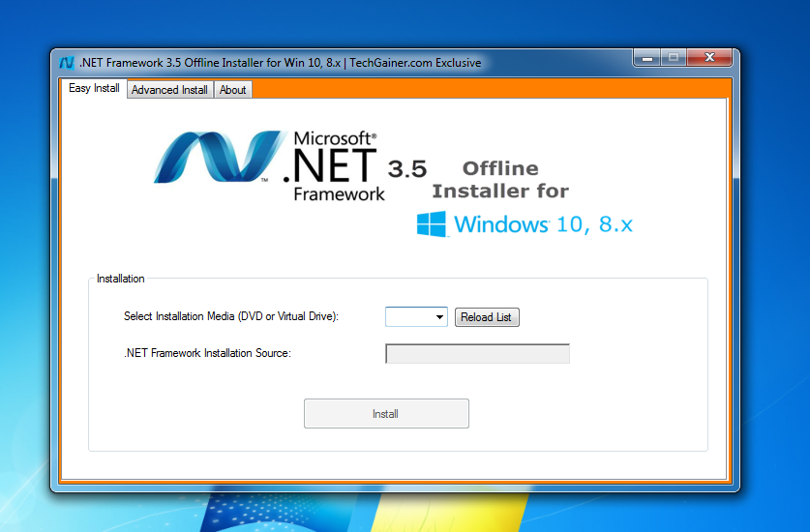Screen dimensions: 810x532
Task: Open the About tab
Action: [233, 90]
